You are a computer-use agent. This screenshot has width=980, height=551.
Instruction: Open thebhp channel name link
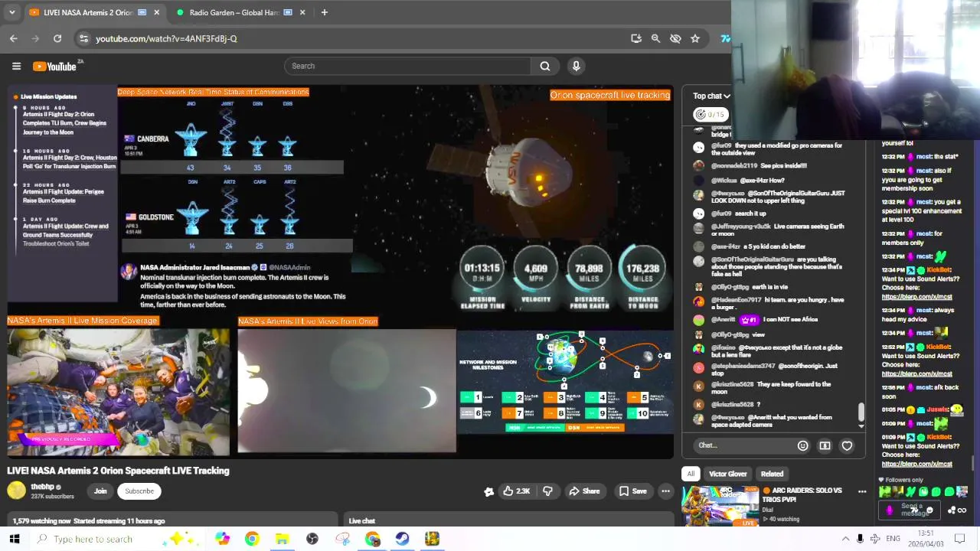42,487
